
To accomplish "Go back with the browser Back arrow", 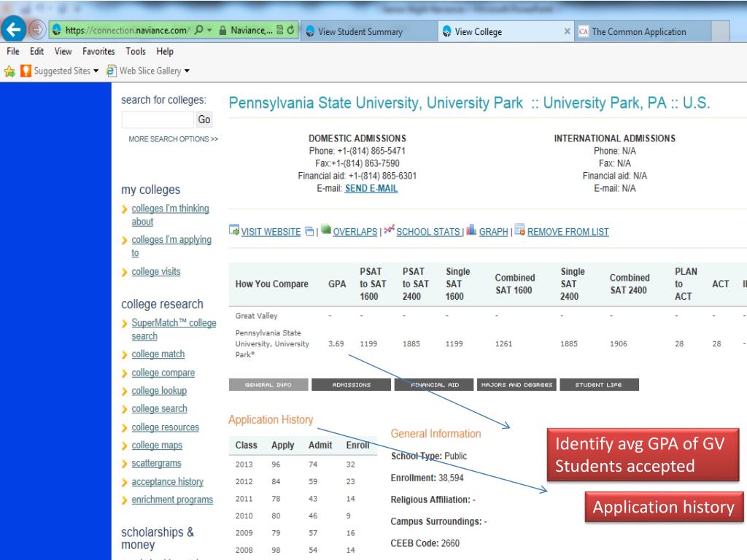I will pos(13,29).
